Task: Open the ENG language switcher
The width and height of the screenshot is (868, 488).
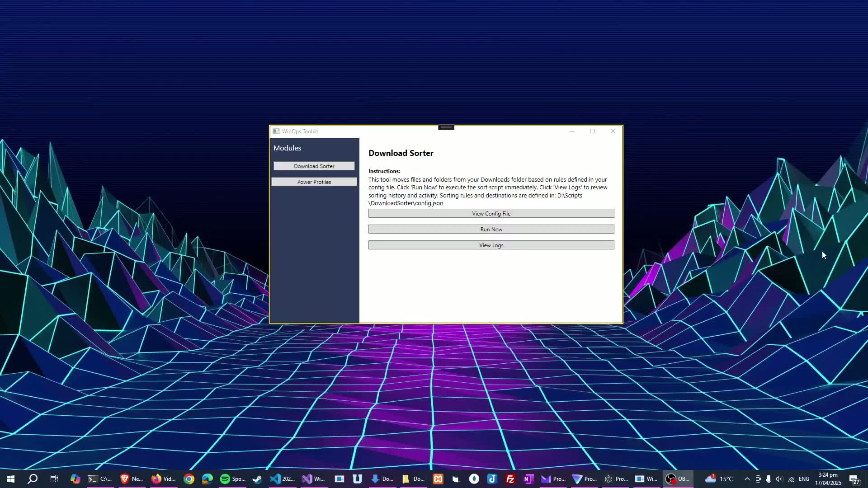Action: point(805,479)
